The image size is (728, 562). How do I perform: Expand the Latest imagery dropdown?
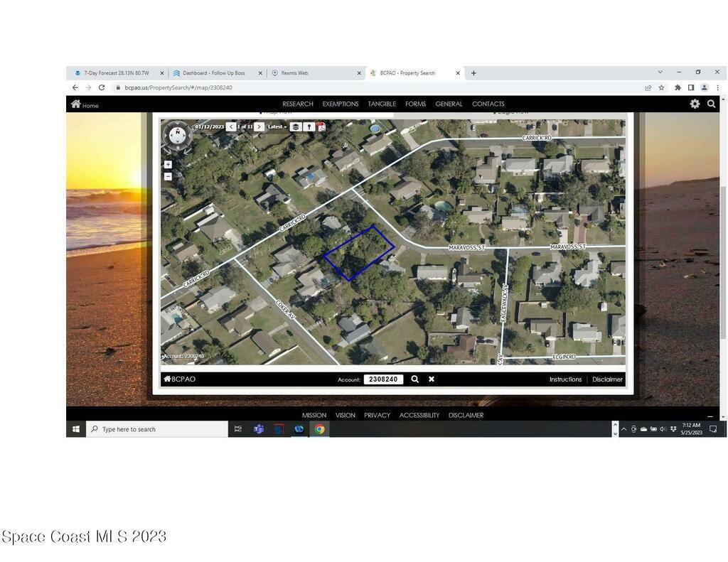[277, 126]
